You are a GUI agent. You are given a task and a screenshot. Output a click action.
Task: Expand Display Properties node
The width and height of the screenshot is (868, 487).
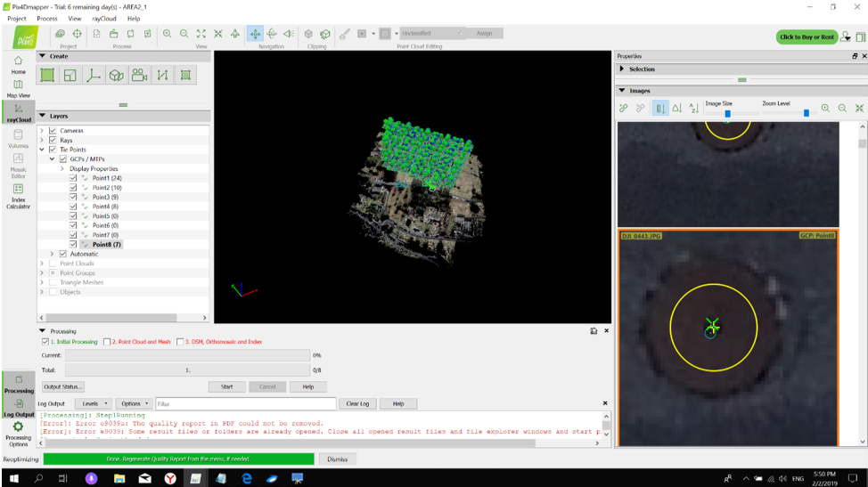(62, 168)
